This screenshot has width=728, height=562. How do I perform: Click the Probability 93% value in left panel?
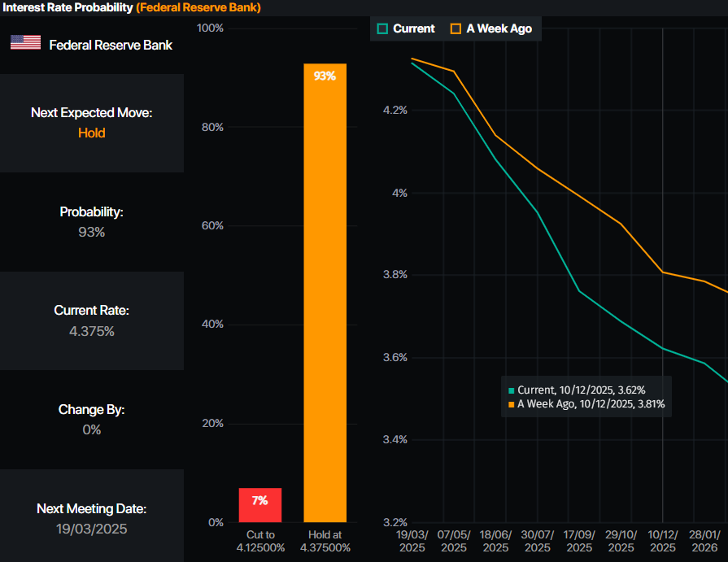click(92, 232)
